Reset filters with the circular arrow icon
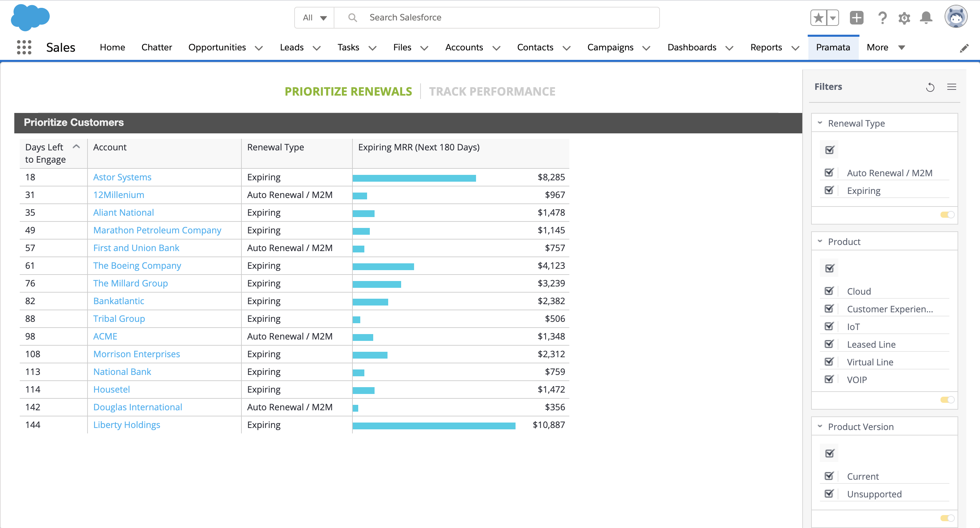Screen dimensions: 980x528 tap(931, 87)
